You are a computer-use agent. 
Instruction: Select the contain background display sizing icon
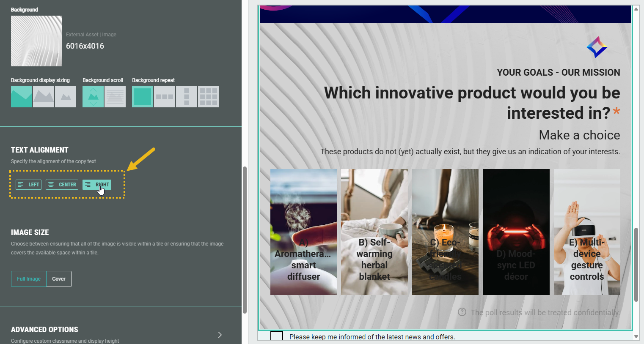(x=44, y=97)
